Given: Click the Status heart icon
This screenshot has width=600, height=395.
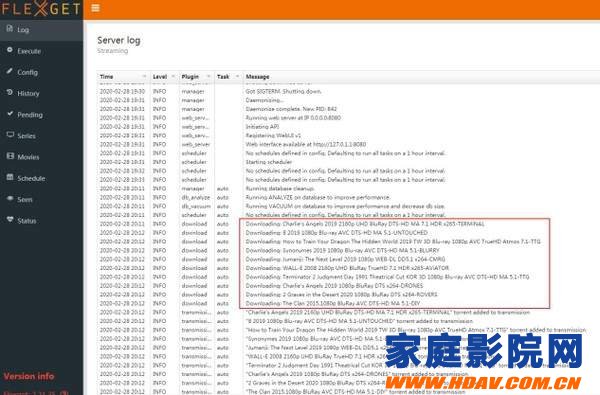Looking at the screenshot, I should pyautogui.click(x=10, y=220).
